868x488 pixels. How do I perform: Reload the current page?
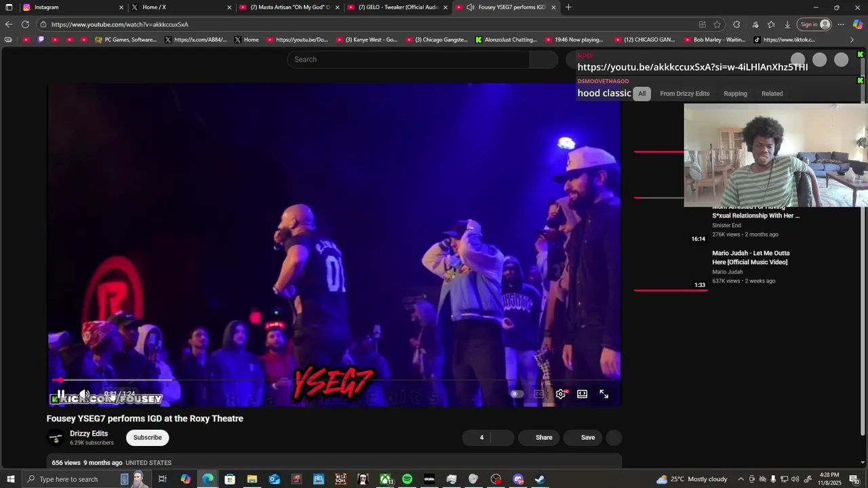25,24
